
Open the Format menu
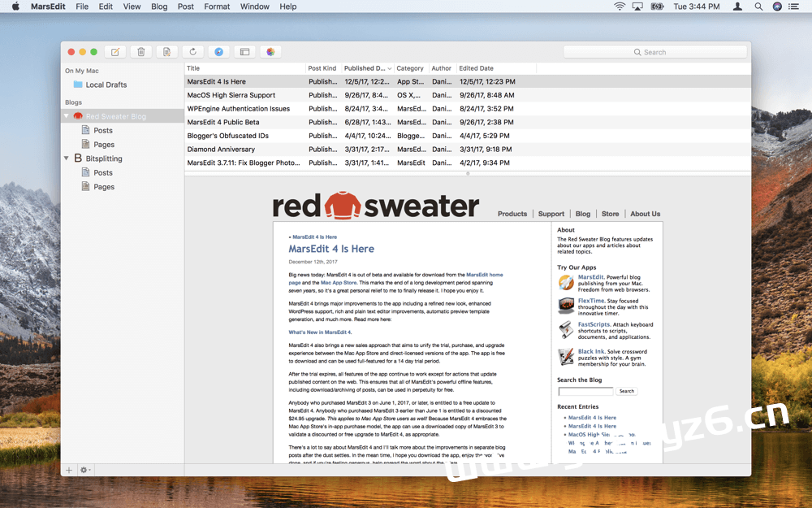pyautogui.click(x=217, y=7)
